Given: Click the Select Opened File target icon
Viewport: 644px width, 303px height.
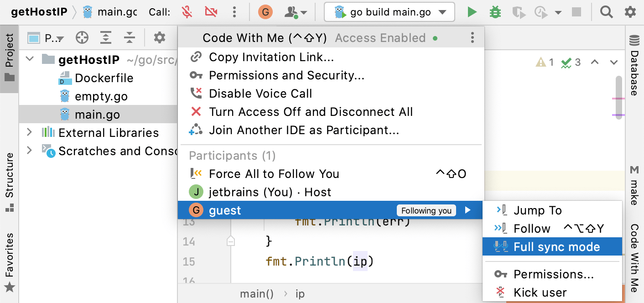Looking at the screenshot, I should point(82,38).
